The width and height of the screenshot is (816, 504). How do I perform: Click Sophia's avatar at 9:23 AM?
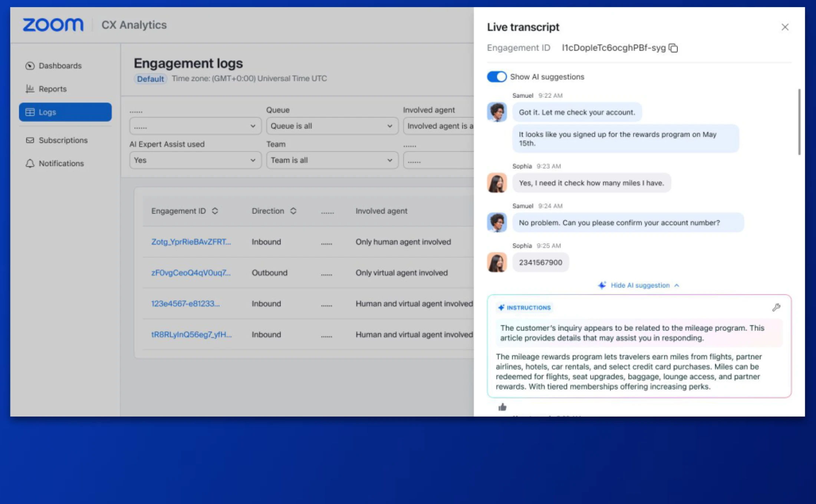click(497, 183)
